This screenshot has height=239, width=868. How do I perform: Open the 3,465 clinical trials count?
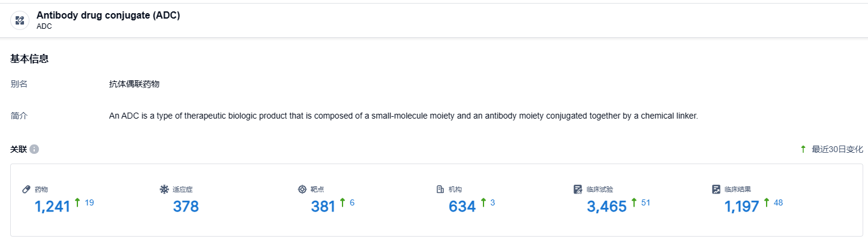coord(606,207)
